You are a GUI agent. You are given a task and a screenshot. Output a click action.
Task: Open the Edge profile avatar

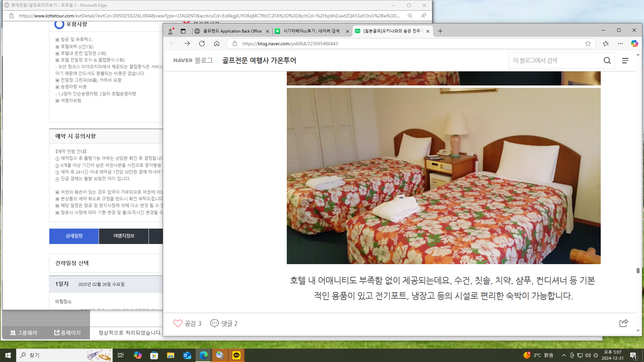coord(171,31)
